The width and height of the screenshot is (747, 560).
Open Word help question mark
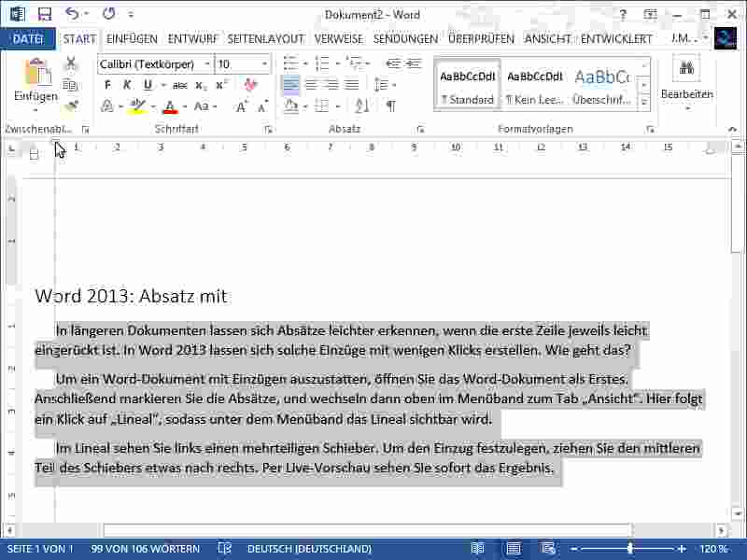[623, 14]
